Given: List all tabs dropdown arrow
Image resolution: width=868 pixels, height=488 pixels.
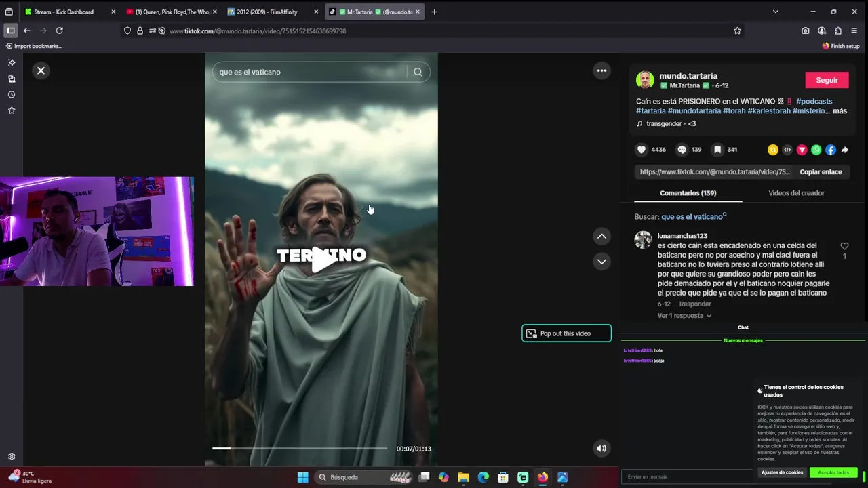Looking at the screenshot, I should tap(775, 12).
